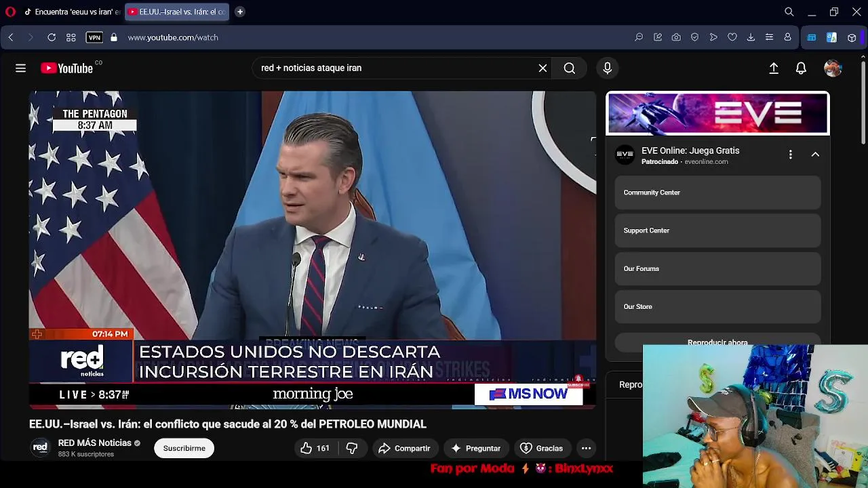The image size is (868, 488).
Task: Reload the current page
Action: [52, 37]
